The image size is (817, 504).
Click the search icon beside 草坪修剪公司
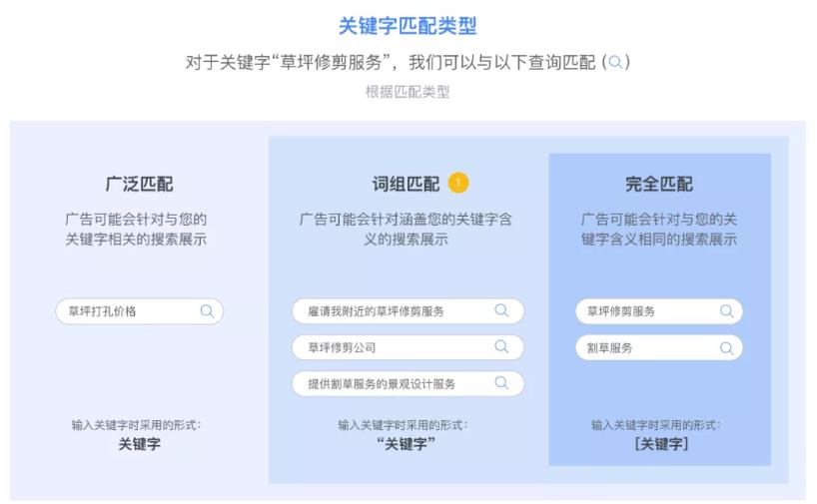pyautogui.click(x=501, y=346)
